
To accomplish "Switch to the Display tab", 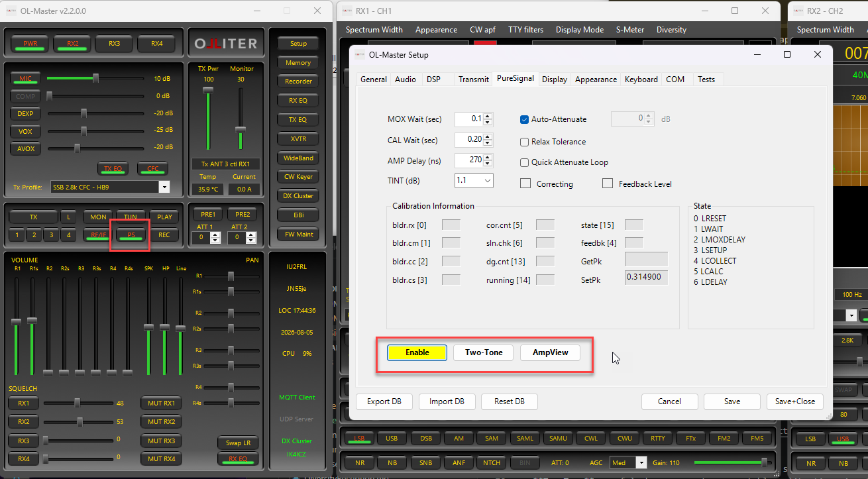I will click(x=555, y=79).
